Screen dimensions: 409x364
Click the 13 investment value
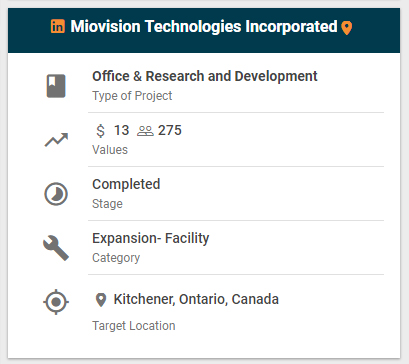click(121, 130)
